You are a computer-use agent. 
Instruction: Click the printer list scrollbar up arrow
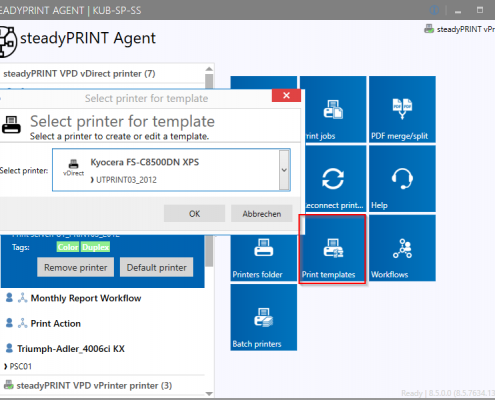209,69
